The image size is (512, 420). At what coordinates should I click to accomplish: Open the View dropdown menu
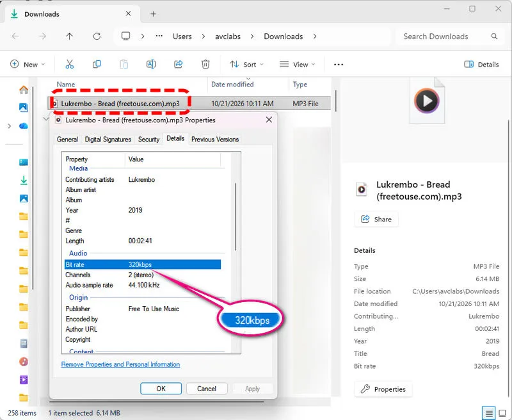pyautogui.click(x=297, y=64)
